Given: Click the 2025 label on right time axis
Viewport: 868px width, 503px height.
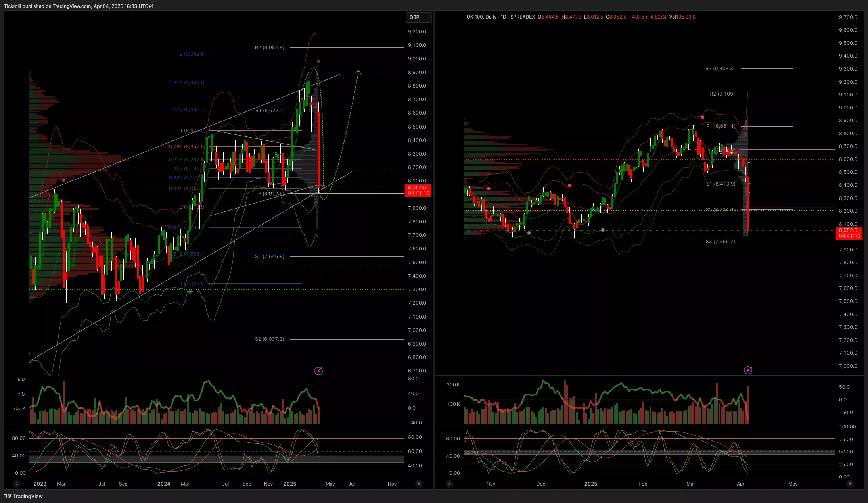Looking at the screenshot, I should point(590,484).
